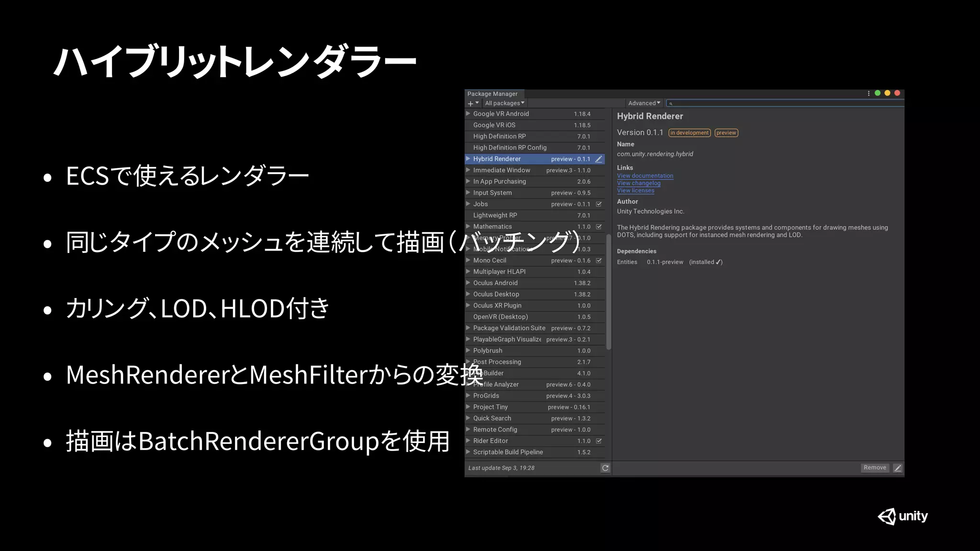Click the green window button
Viewport: 980px width, 551px height.
(x=878, y=93)
